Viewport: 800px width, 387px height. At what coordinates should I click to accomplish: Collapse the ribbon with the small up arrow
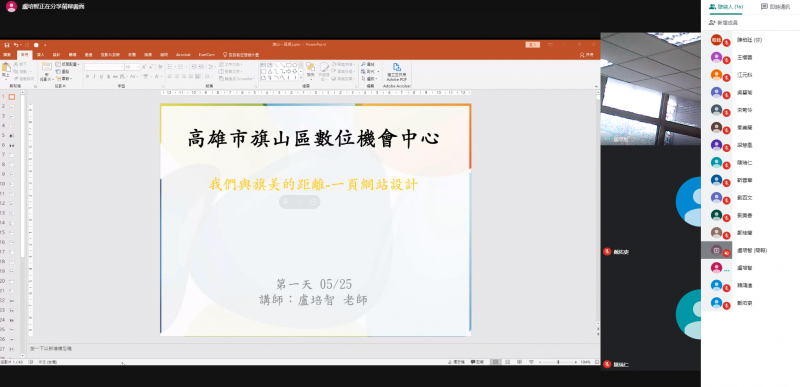point(596,87)
